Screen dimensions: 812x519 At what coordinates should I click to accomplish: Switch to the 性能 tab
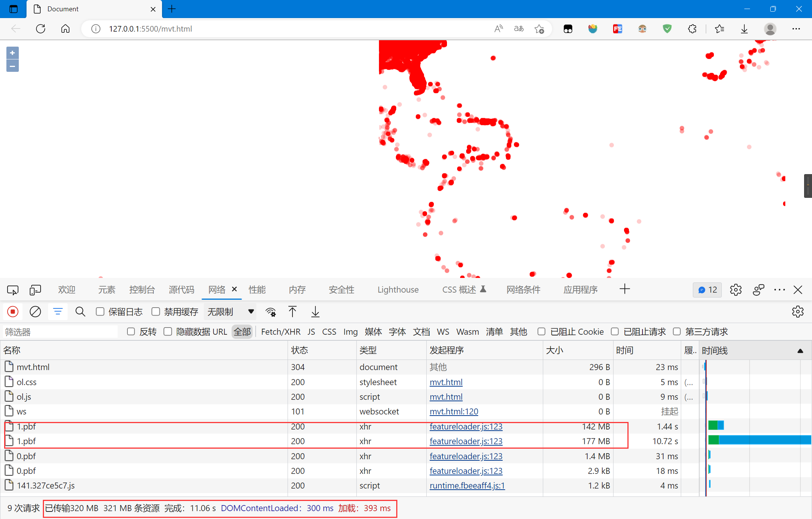click(257, 290)
